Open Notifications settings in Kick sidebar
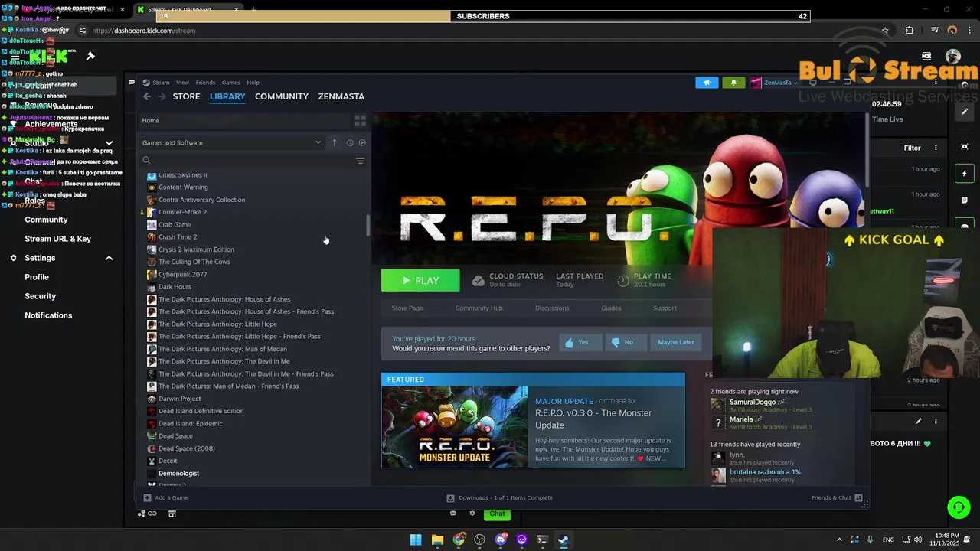The width and height of the screenshot is (980, 551). tap(48, 315)
